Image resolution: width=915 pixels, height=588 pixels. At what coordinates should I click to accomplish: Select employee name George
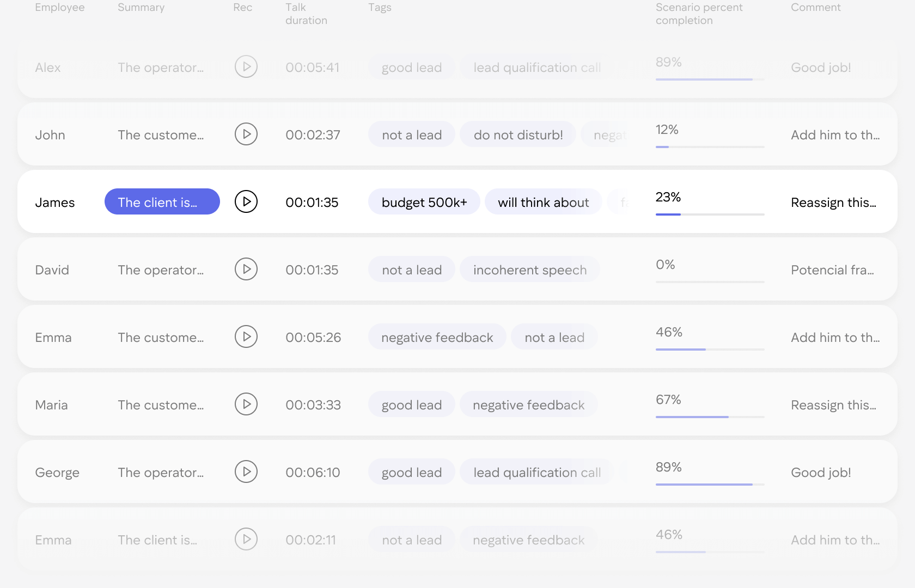click(57, 473)
